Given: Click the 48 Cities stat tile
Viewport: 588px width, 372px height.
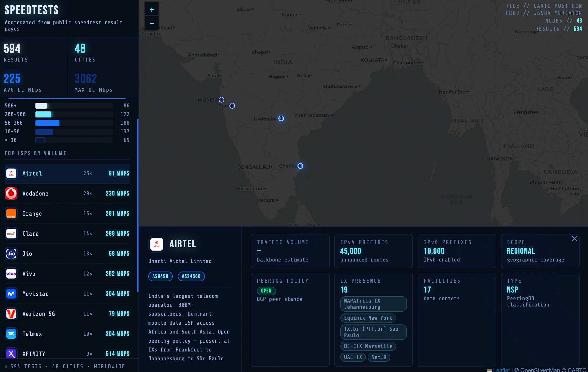Looking at the screenshot, I should click(x=103, y=53).
